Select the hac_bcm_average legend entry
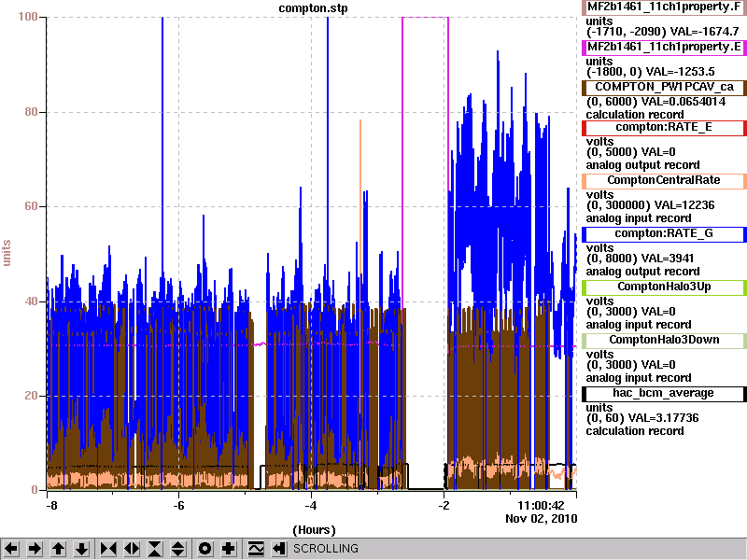Viewport: 747px width, 560px height. (664, 393)
